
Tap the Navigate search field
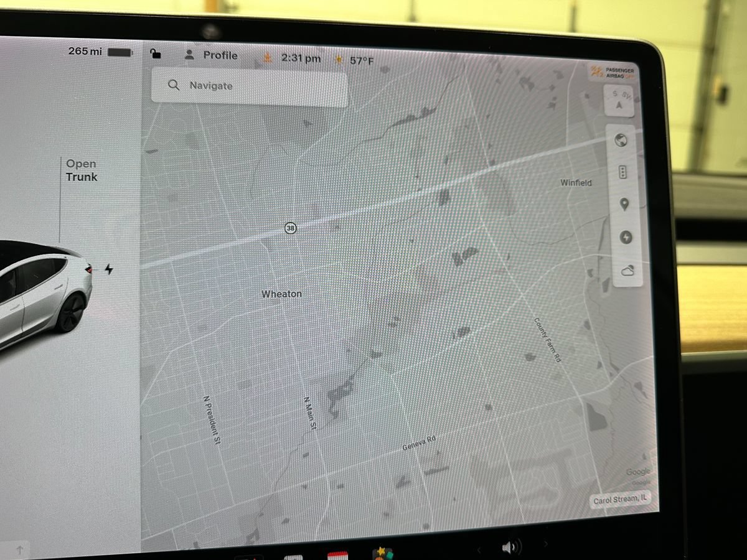[x=250, y=87]
